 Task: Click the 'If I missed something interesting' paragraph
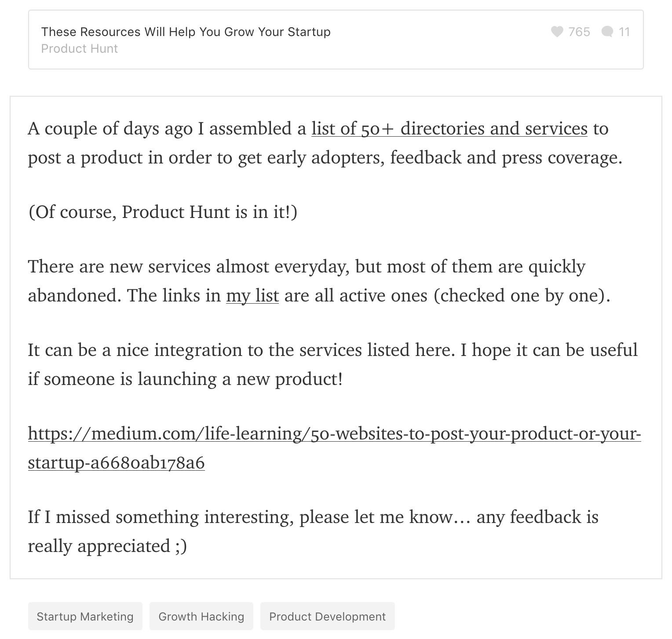313,531
